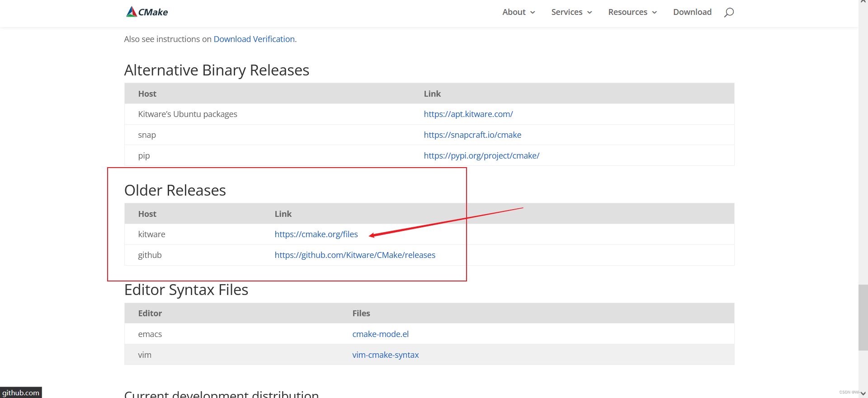This screenshot has height=398, width=868.
Task: Open https://snapcraft.io/cmake link
Action: (x=472, y=135)
